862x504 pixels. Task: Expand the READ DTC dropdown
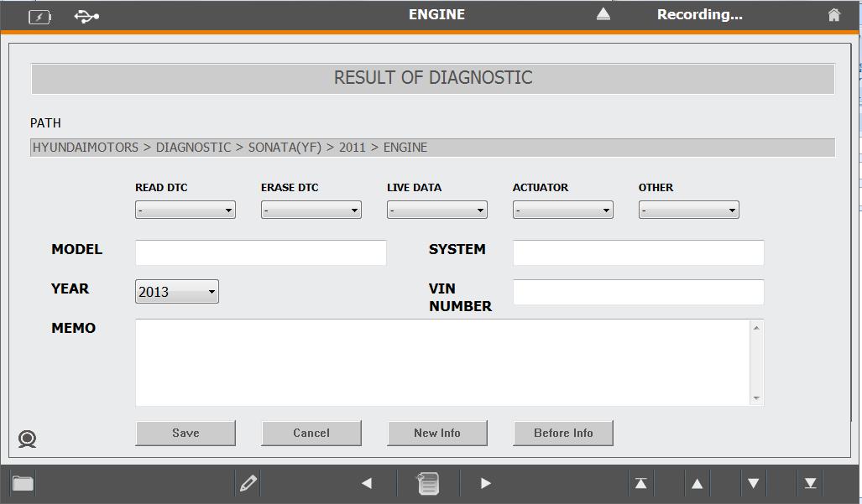[185, 210]
